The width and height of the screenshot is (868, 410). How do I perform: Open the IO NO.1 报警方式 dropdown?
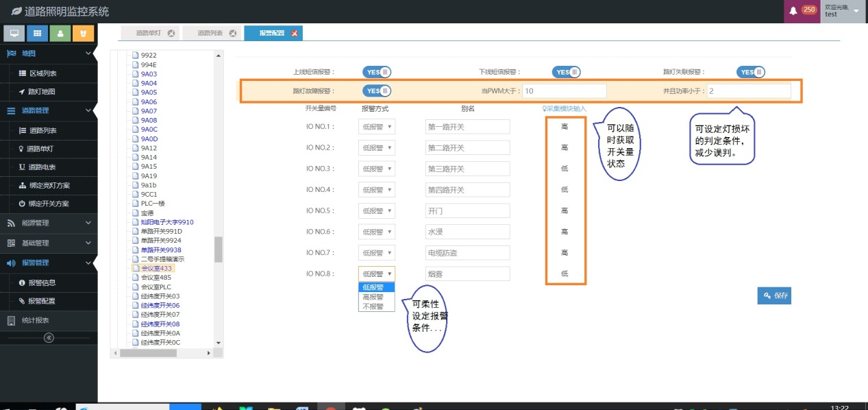coord(376,126)
